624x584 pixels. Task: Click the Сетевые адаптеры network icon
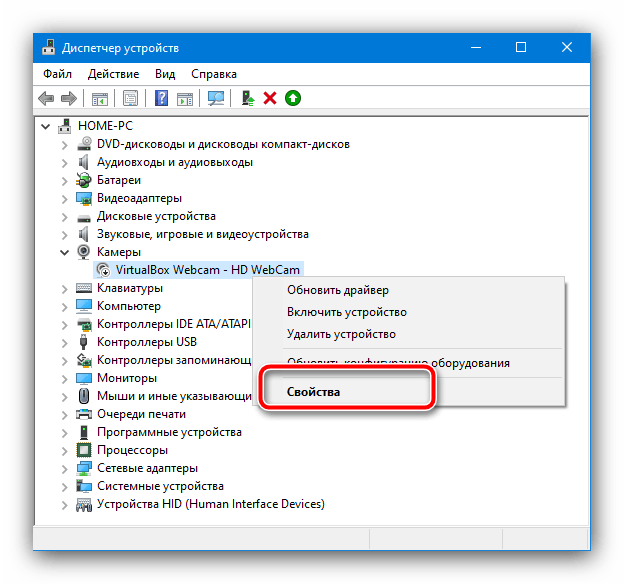(x=84, y=468)
